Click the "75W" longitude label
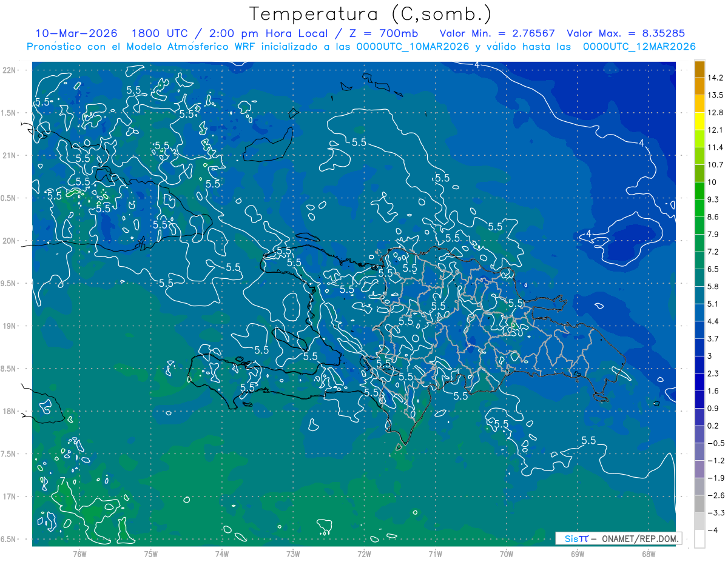Screen dimensions: 728x562 point(151,554)
